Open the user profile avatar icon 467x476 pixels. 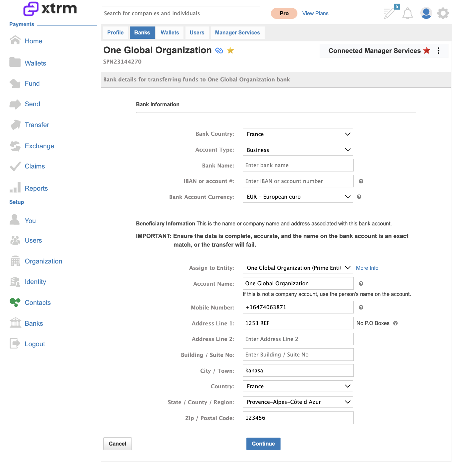click(x=426, y=13)
